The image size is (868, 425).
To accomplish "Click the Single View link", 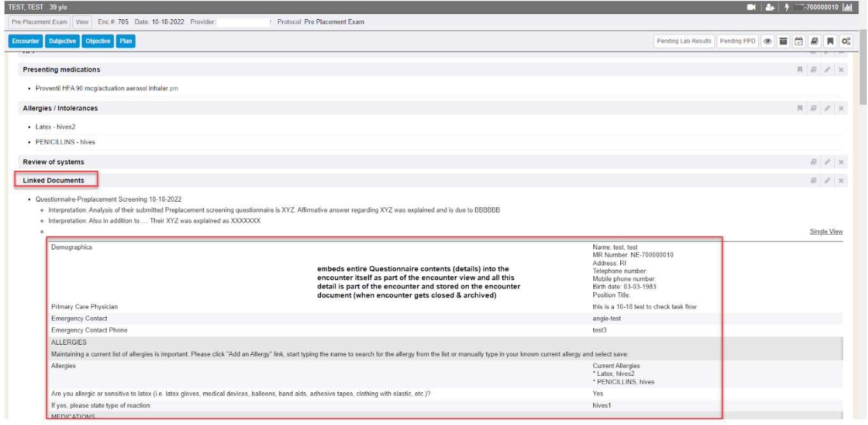I will point(826,232).
